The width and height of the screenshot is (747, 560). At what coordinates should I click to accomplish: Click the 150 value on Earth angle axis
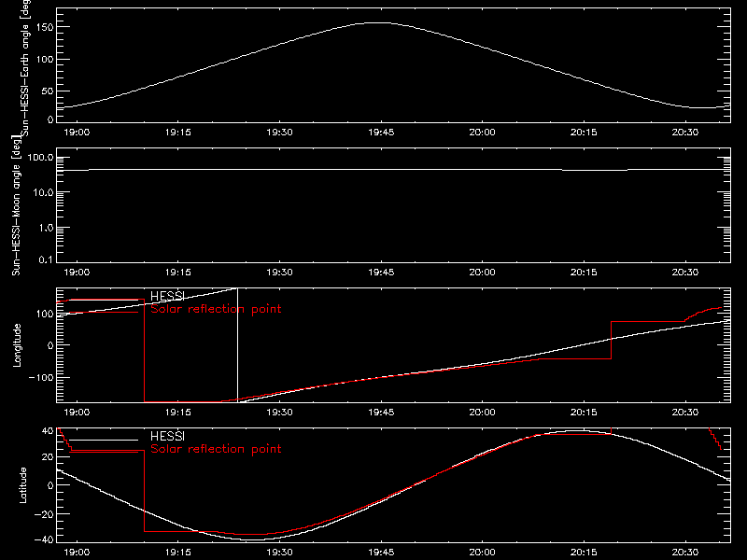click(x=44, y=27)
